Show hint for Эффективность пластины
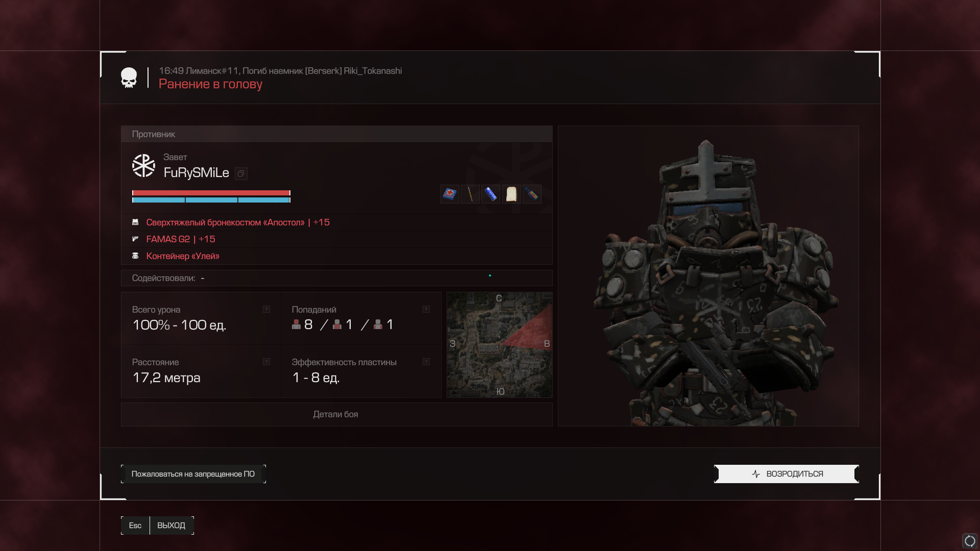 pos(426,362)
